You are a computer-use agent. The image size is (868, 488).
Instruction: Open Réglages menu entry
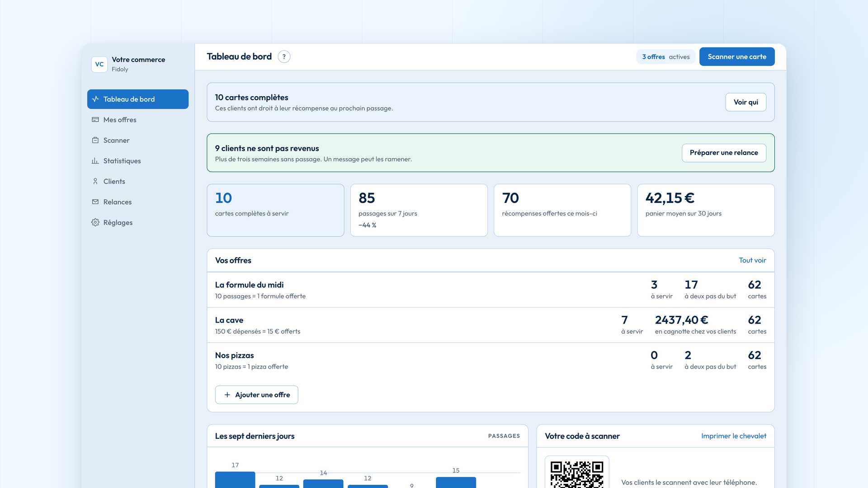pyautogui.click(x=138, y=222)
